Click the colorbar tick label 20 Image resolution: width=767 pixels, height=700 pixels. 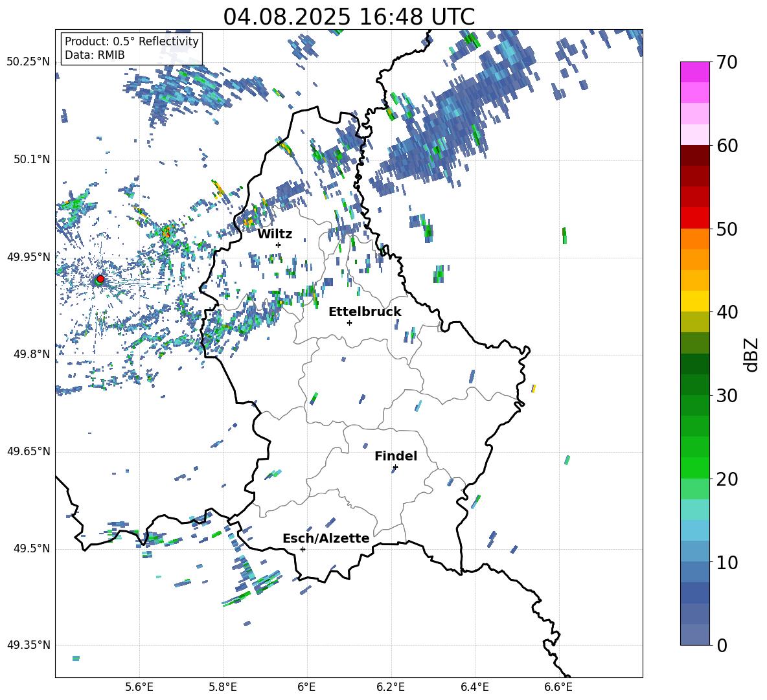pos(727,479)
